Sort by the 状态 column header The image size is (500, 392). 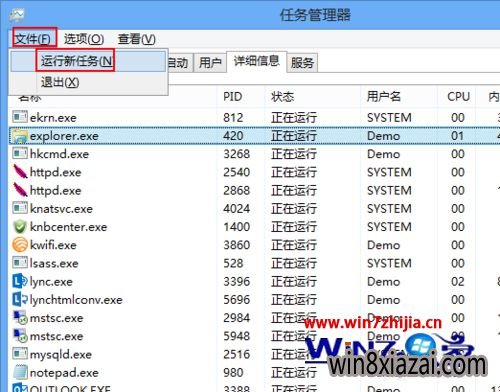(283, 97)
